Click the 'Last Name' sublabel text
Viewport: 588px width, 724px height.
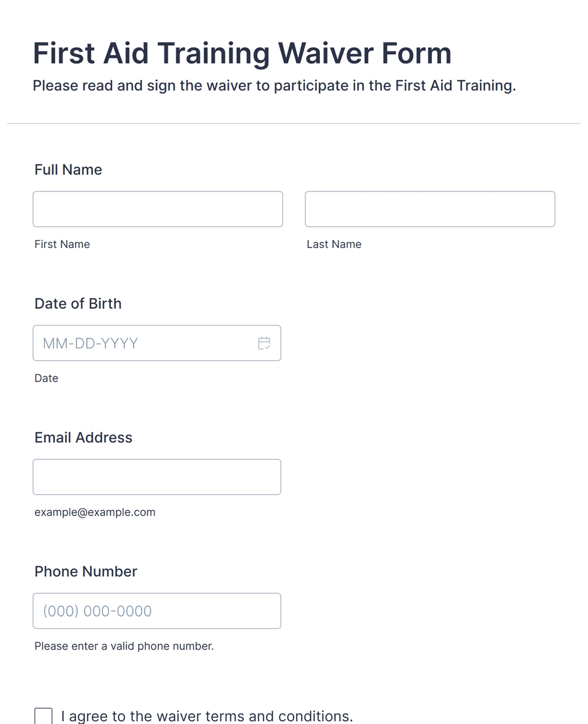coord(334,244)
